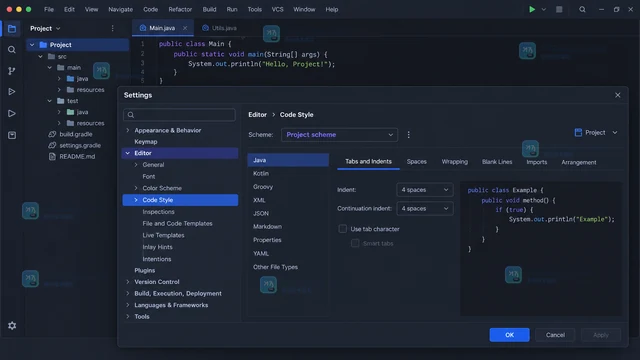Open Project panel options three-dot menu

click(113, 28)
